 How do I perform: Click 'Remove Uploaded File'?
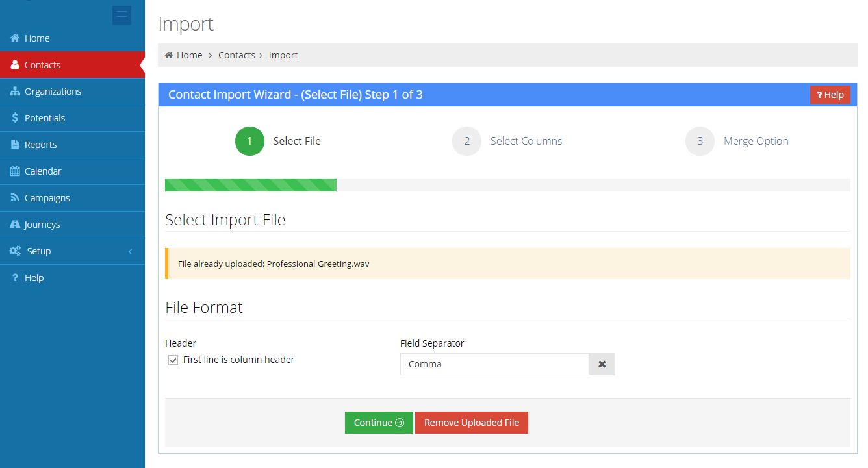tap(472, 422)
